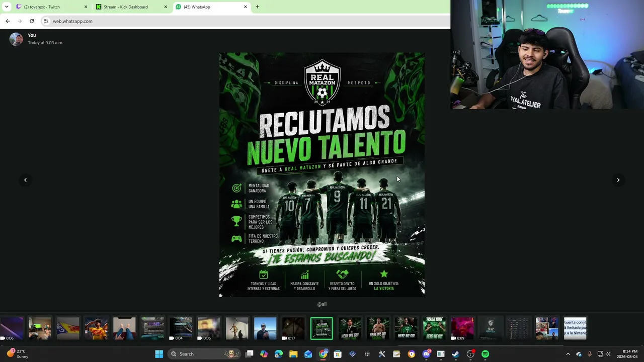This screenshot has height=362, width=644.
Task: Click the "@all" caption under the image
Action: (x=322, y=304)
